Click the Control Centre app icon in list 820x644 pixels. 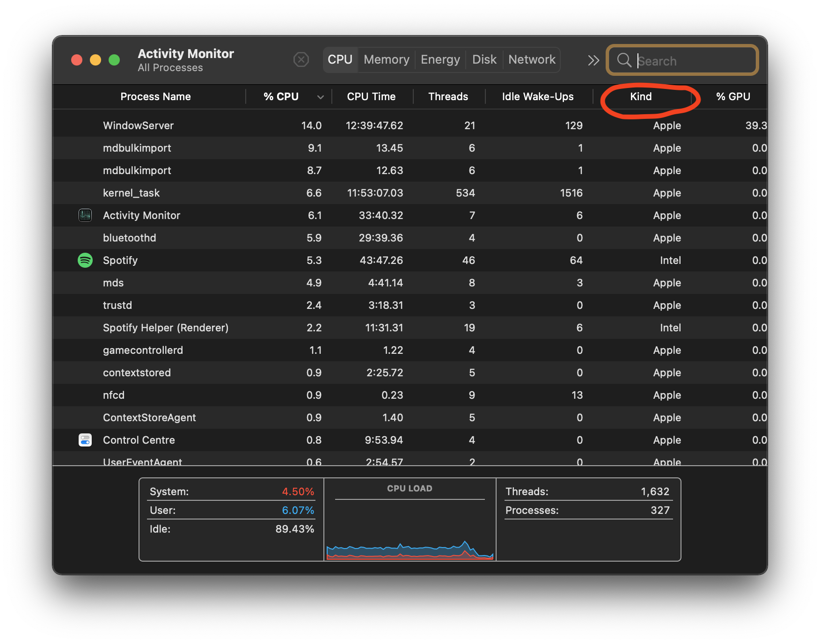pyautogui.click(x=85, y=440)
